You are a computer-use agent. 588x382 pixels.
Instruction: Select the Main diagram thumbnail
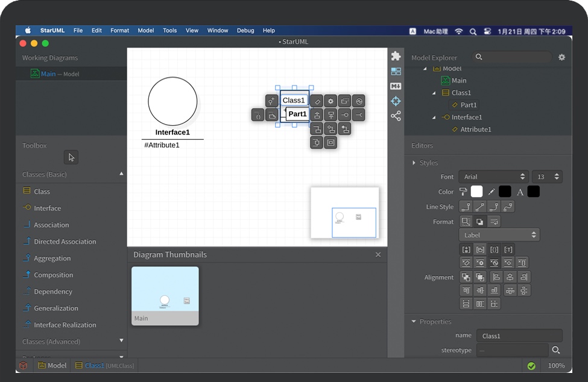click(165, 296)
